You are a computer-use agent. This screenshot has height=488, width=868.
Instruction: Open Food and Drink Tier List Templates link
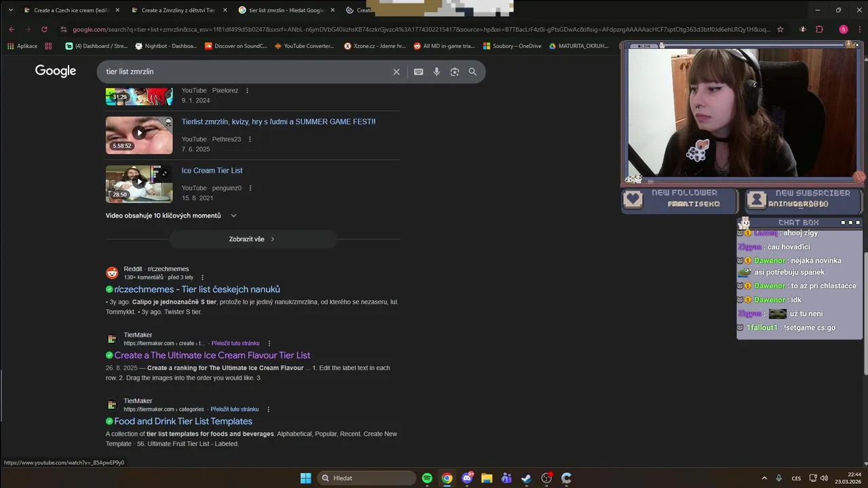tap(183, 422)
